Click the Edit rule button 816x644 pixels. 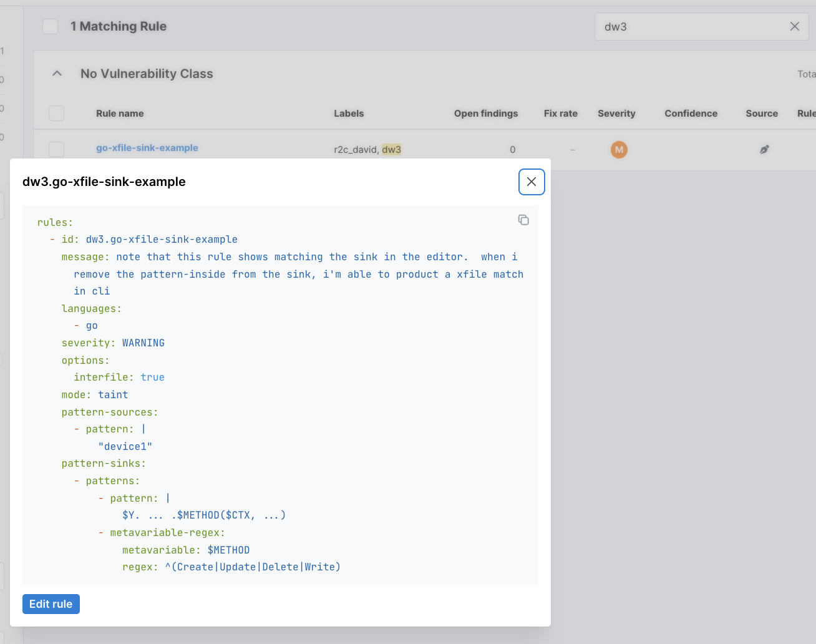point(51,603)
